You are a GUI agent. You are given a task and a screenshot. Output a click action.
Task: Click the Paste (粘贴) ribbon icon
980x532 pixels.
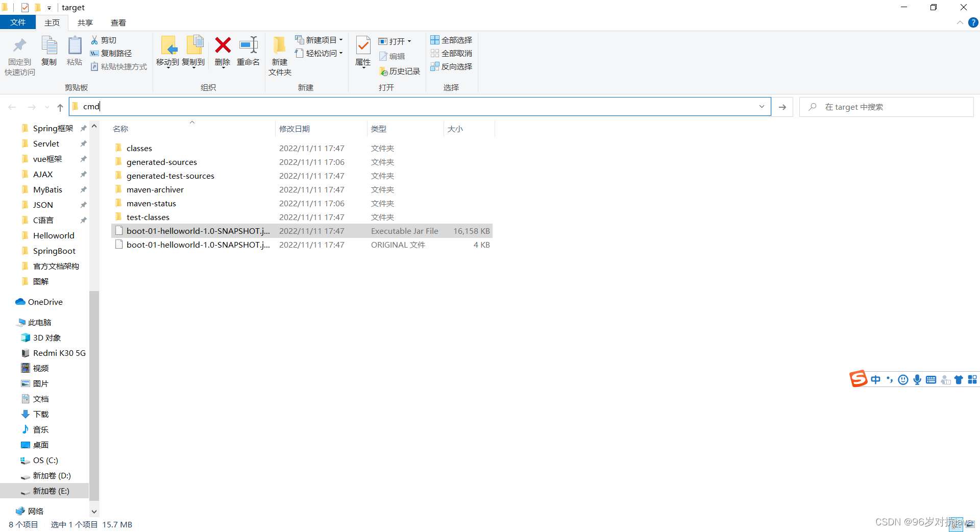tap(75, 46)
